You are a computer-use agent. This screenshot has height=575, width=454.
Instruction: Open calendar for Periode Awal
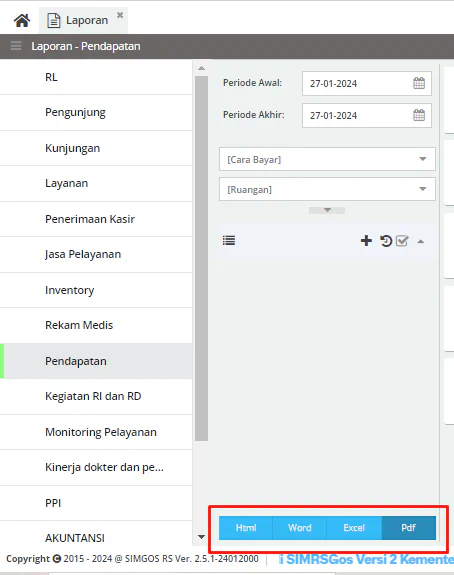(x=419, y=83)
